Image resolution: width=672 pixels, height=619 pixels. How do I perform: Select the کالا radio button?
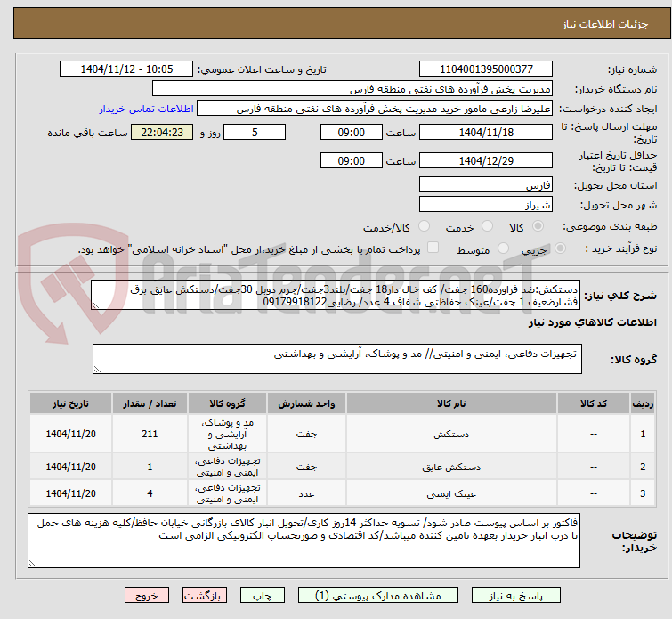(538, 226)
